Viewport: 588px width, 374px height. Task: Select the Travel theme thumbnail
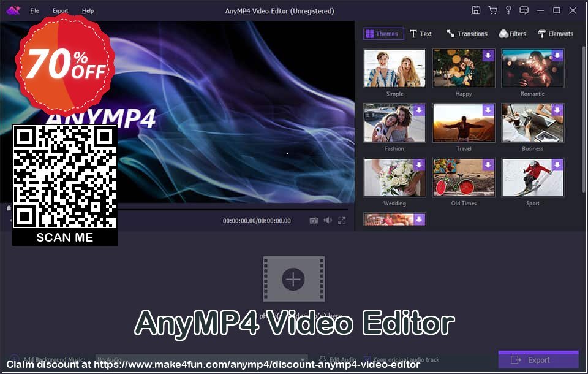coord(464,123)
